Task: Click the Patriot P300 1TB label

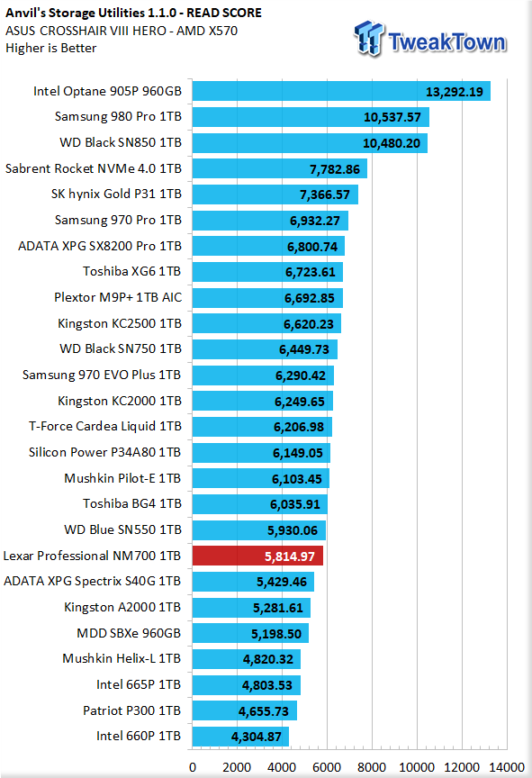Action: point(132,710)
